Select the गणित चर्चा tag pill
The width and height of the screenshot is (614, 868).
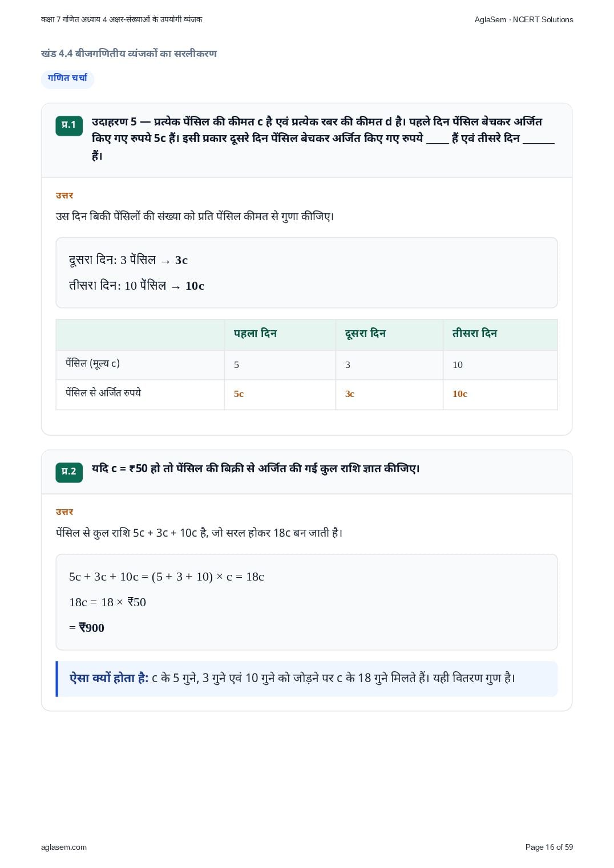[67, 78]
